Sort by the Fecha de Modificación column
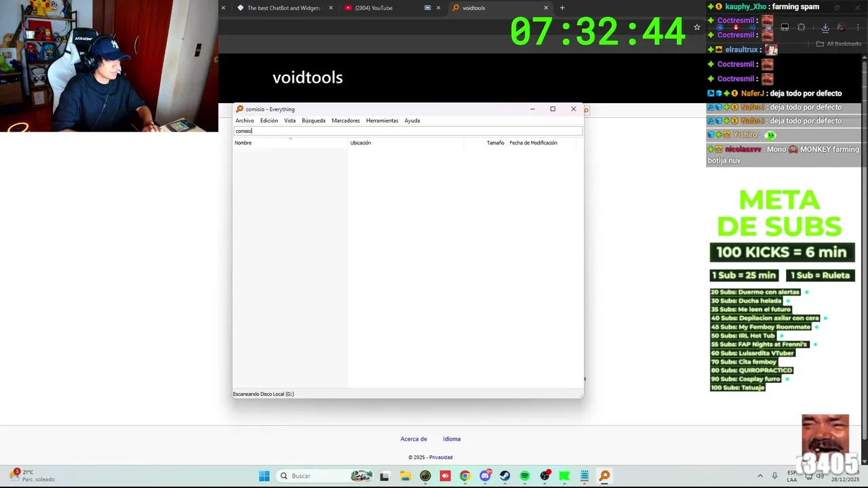This screenshot has width=868, height=488. (540, 142)
